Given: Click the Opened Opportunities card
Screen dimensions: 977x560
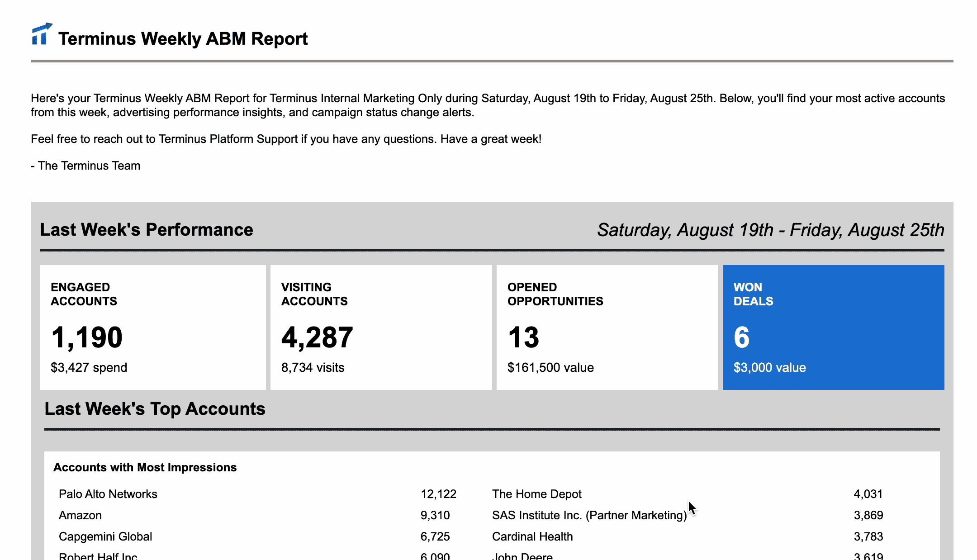Looking at the screenshot, I should tap(607, 327).
